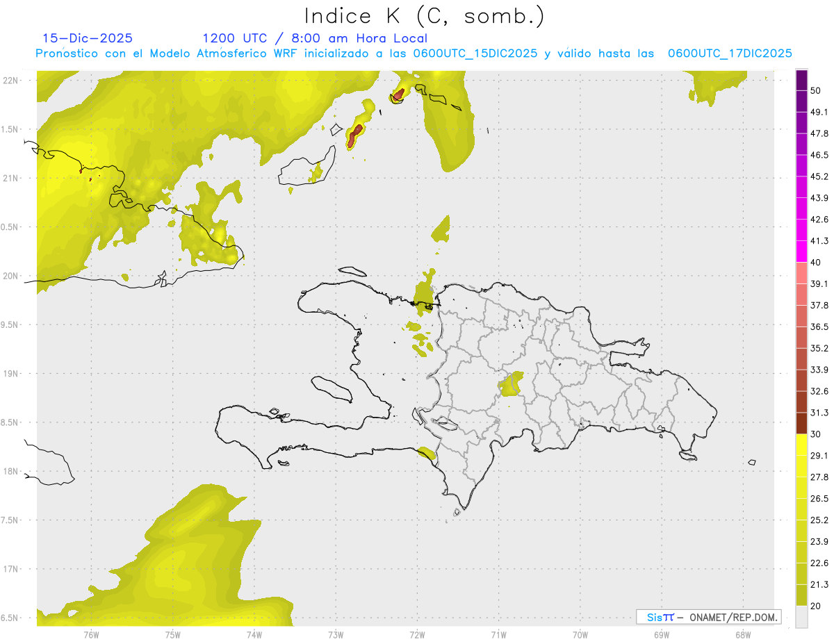Click the "35.2" legend value

pos(819,348)
